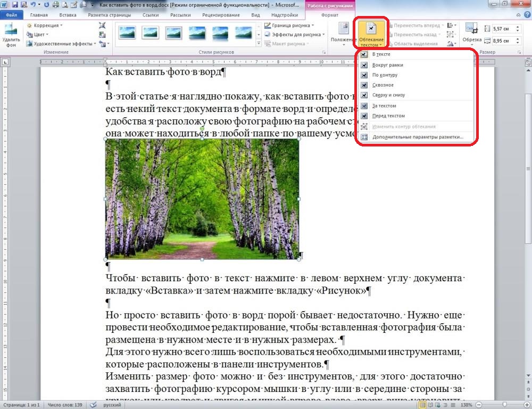Click the Print Preview icon
The height and width of the screenshot is (409, 532).
(64, 5)
